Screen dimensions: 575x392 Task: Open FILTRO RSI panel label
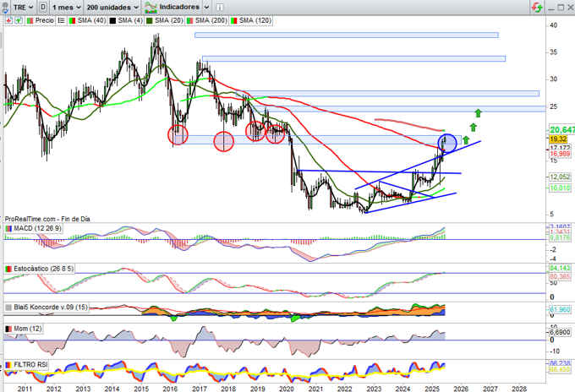[x=30, y=364]
